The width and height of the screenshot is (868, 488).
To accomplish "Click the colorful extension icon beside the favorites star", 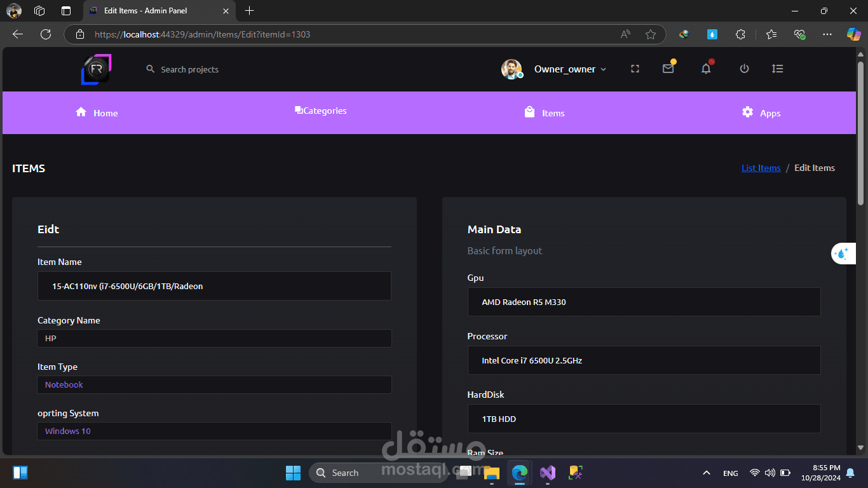I will (684, 34).
